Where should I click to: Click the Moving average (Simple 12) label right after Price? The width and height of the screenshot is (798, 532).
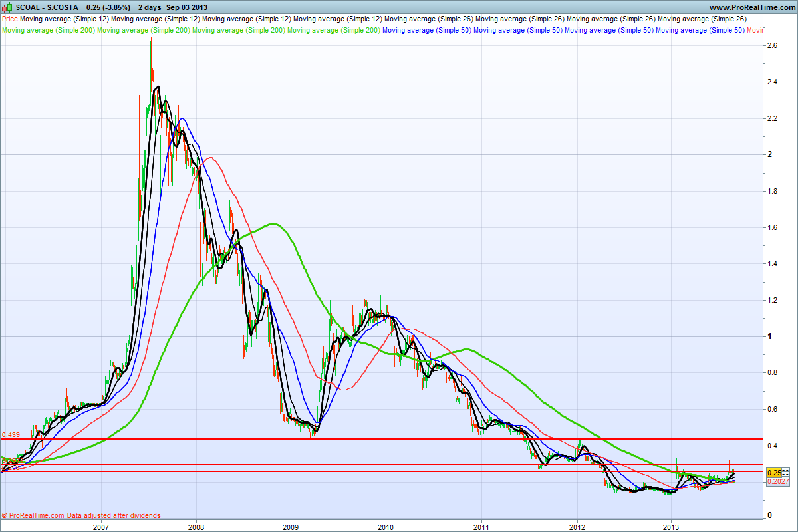65,19
